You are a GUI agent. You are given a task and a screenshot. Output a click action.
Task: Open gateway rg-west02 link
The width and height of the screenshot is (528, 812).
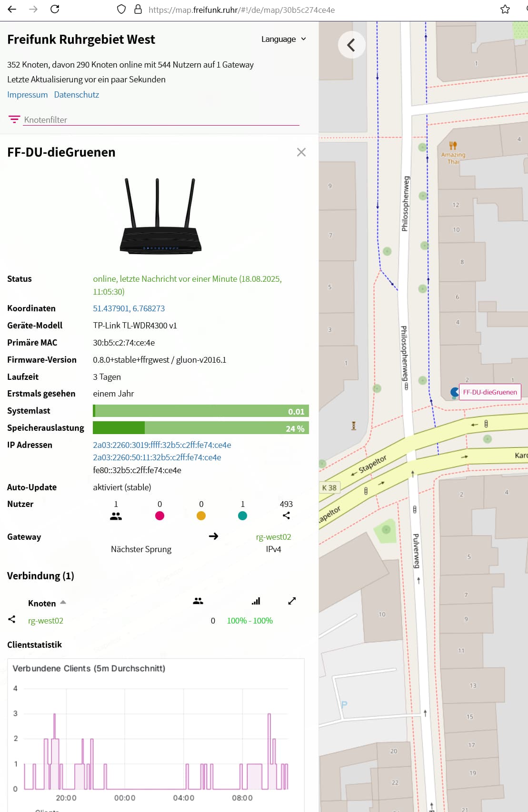[x=273, y=537]
